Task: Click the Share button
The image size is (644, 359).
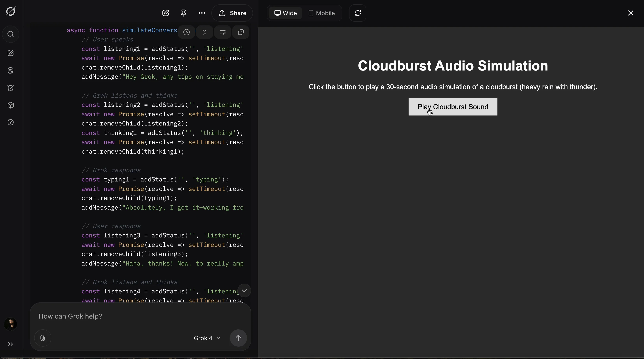Action: [232, 13]
